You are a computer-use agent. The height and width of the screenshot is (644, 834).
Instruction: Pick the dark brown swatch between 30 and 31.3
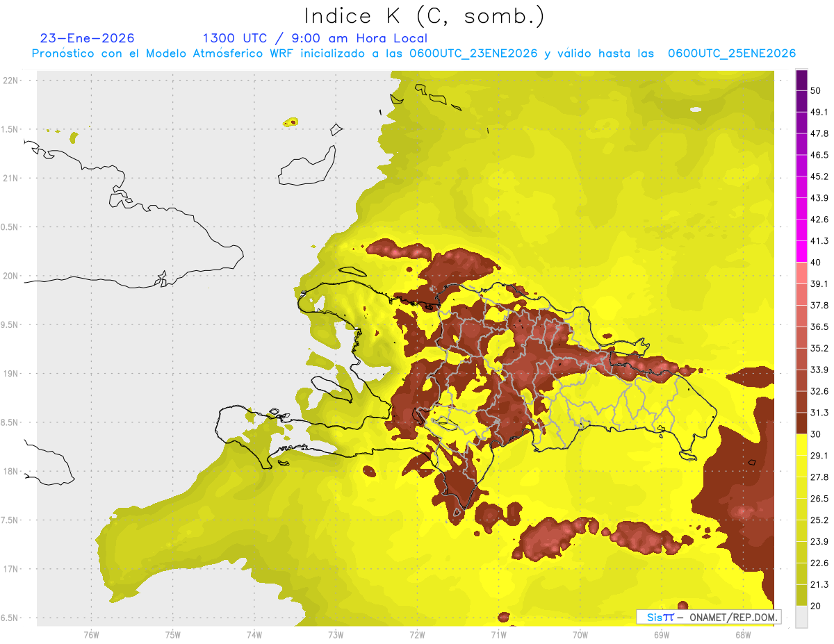tap(802, 423)
